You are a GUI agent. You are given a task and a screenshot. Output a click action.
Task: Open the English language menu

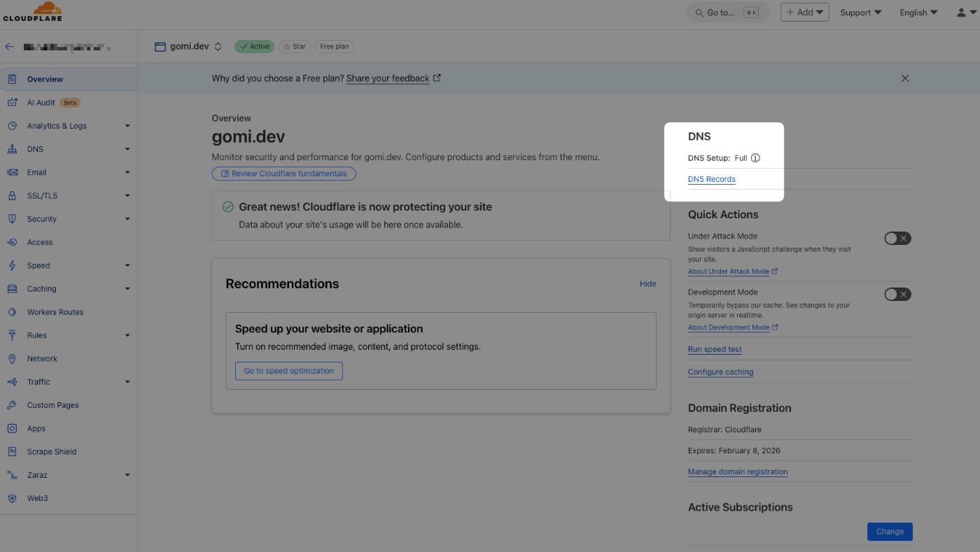click(918, 13)
